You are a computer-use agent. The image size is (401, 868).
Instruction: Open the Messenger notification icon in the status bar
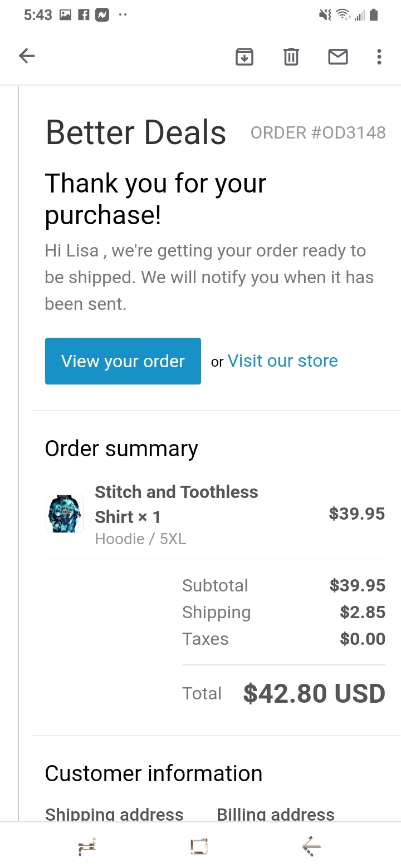[x=102, y=16]
